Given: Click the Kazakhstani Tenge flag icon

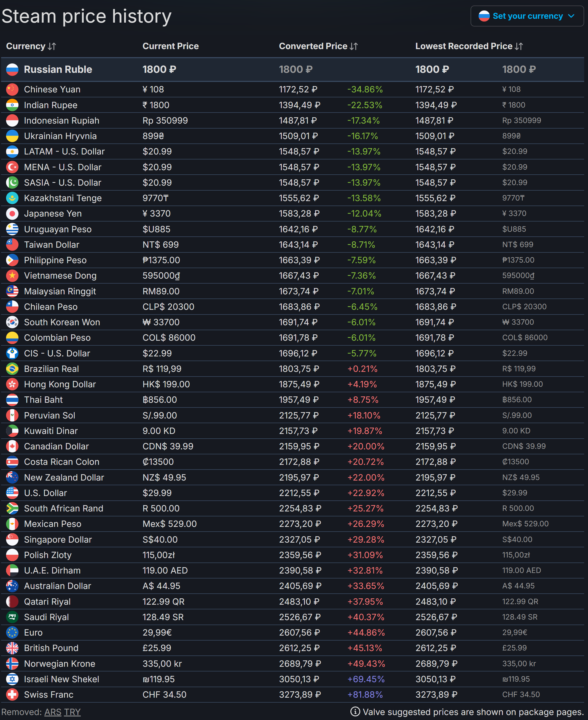Looking at the screenshot, I should point(12,198).
